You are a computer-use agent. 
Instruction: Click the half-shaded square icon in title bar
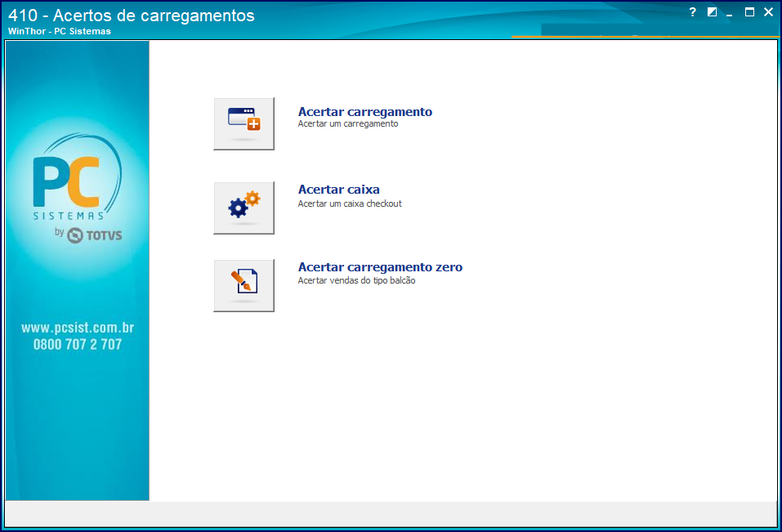coord(712,12)
